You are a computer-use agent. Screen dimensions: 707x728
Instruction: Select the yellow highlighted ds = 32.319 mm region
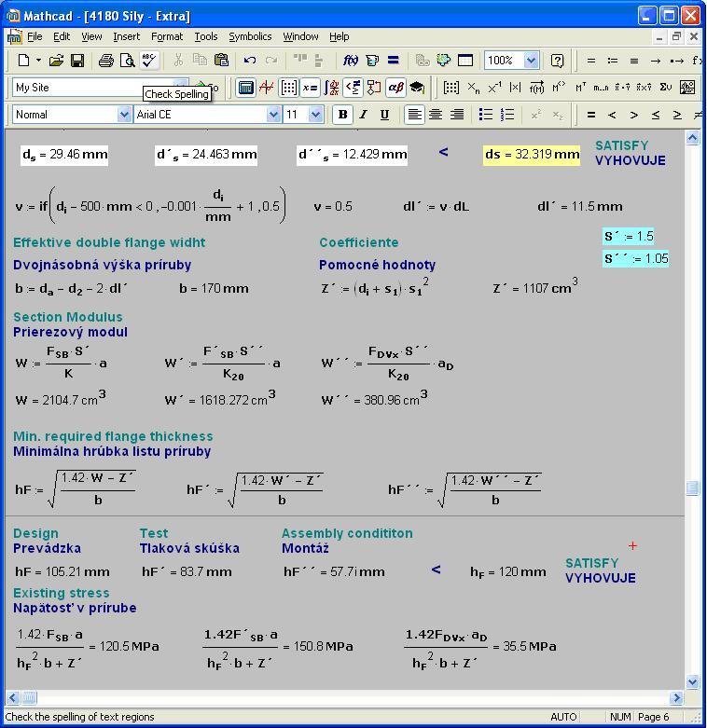tap(532, 155)
